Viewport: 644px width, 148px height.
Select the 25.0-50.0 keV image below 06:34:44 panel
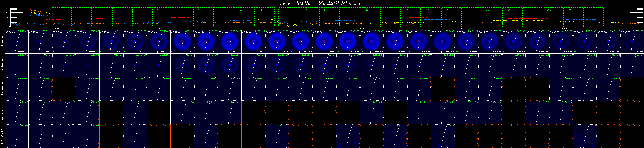coord(17,112)
